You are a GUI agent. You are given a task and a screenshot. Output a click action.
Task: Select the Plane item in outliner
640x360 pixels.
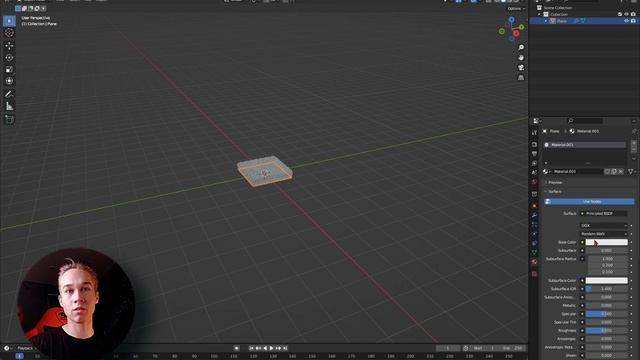coord(562,21)
